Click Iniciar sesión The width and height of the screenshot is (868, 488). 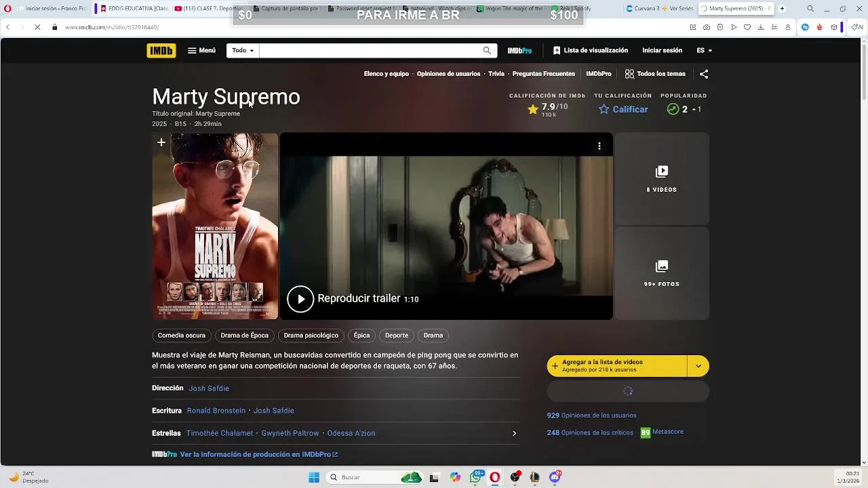[x=662, y=51]
